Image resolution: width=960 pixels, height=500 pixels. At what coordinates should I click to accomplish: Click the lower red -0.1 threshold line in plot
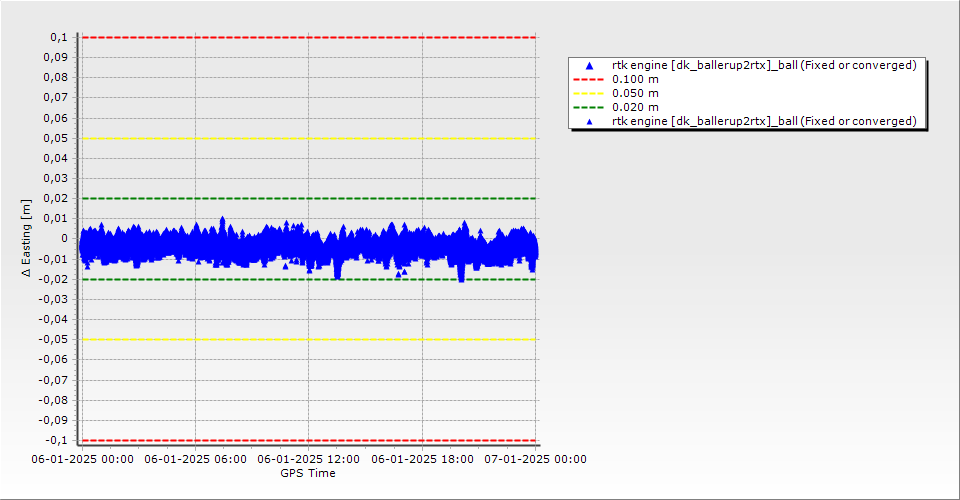tap(309, 441)
